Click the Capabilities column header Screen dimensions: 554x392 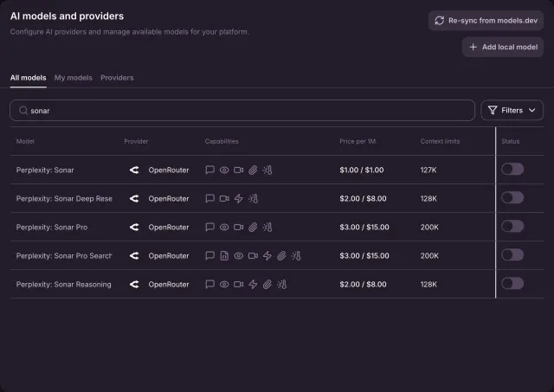(222, 141)
